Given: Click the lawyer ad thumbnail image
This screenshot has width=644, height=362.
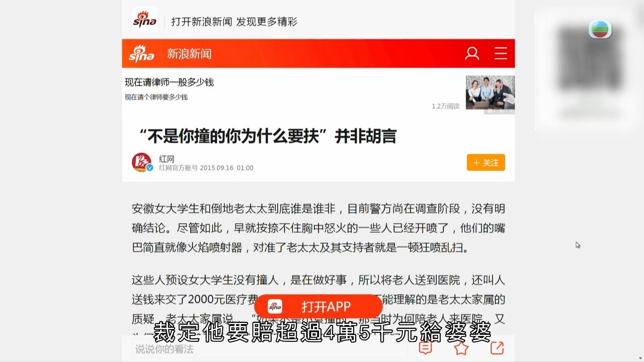Looking at the screenshot, I should point(490,93).
